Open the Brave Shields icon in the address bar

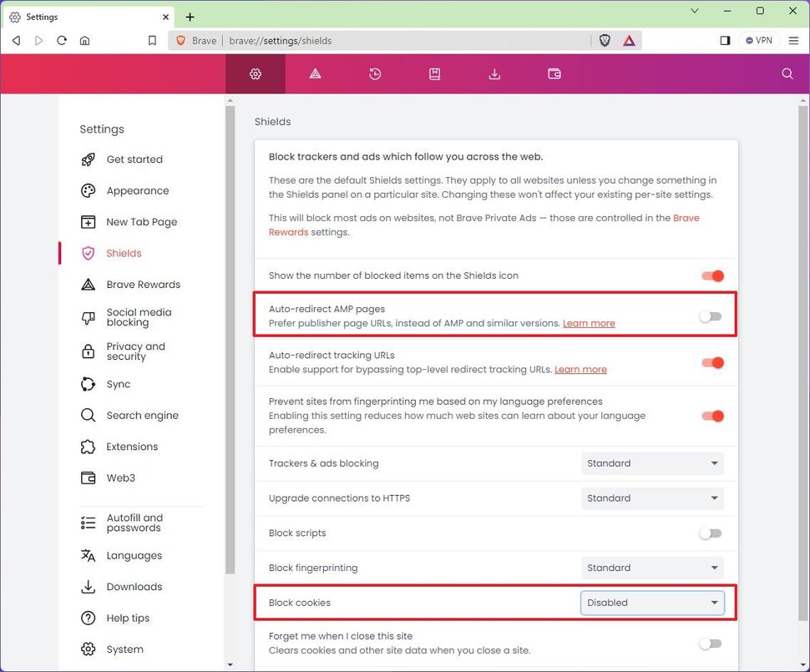tap(605, 40)
